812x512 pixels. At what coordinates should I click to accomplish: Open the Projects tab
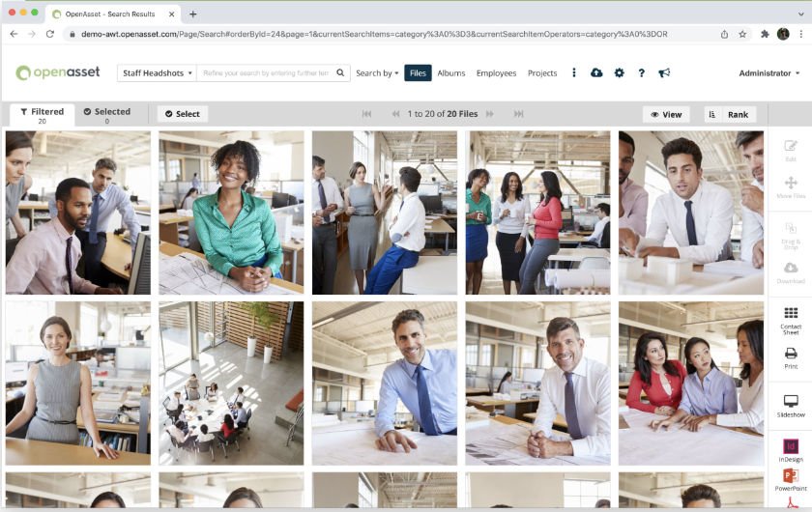(542, 73)
